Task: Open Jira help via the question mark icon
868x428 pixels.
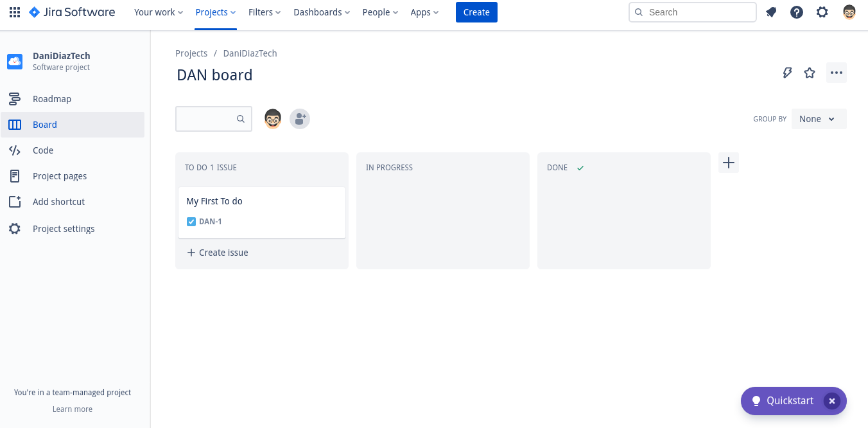Action: point(797,12)
